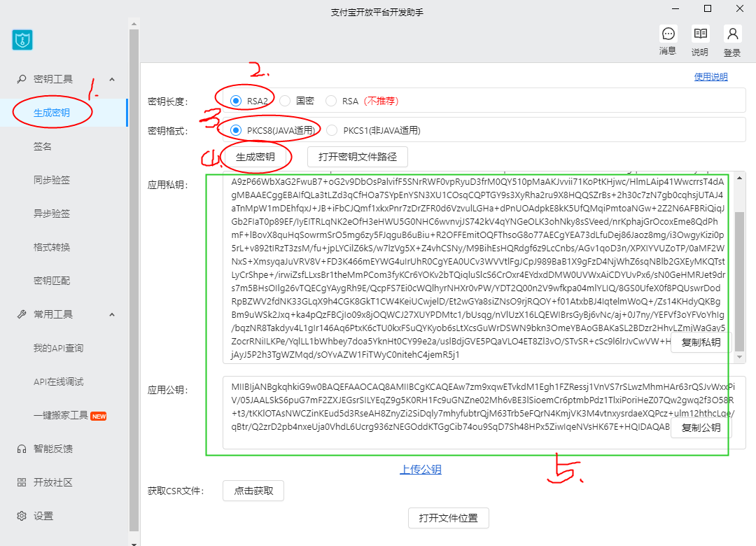Click 点击获取 for CSR file
Image resolution: width=756 pixels, height=546 pixels.
(253, 491)
